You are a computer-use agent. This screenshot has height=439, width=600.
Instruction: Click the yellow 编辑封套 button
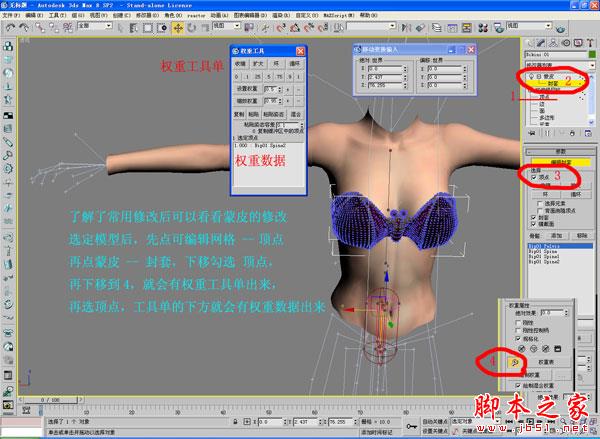[561, 162]
